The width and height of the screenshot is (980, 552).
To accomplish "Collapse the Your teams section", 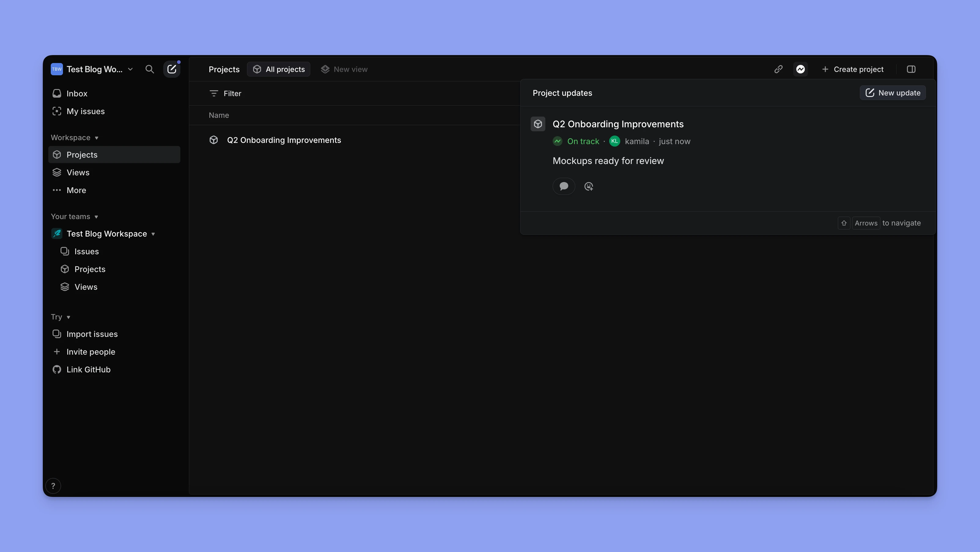I will tap(97, 216).
